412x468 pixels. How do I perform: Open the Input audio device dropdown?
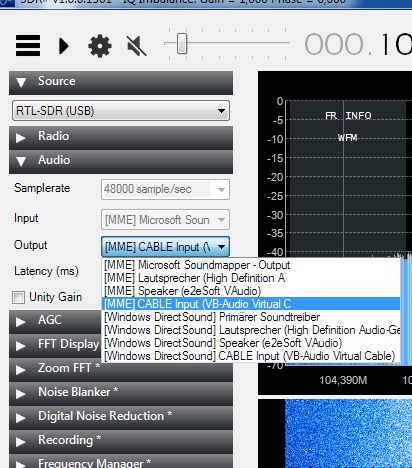pyautogui.click(x=165, y=219)
